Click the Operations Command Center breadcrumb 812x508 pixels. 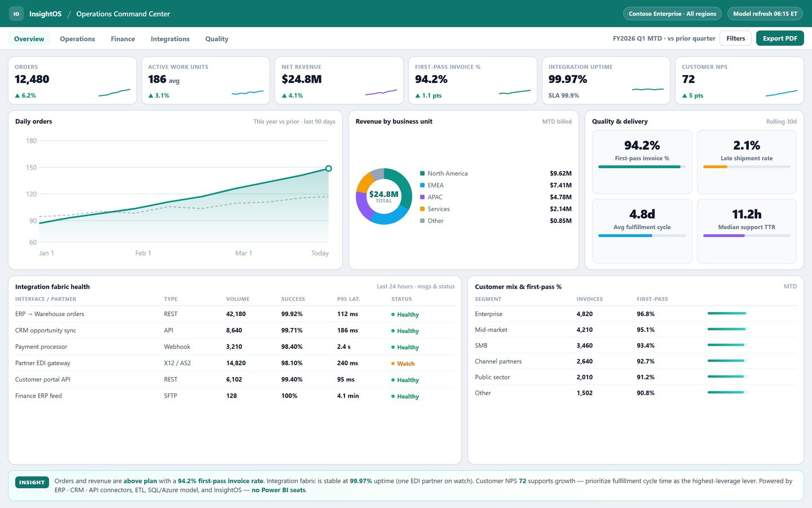pos(123,14)
